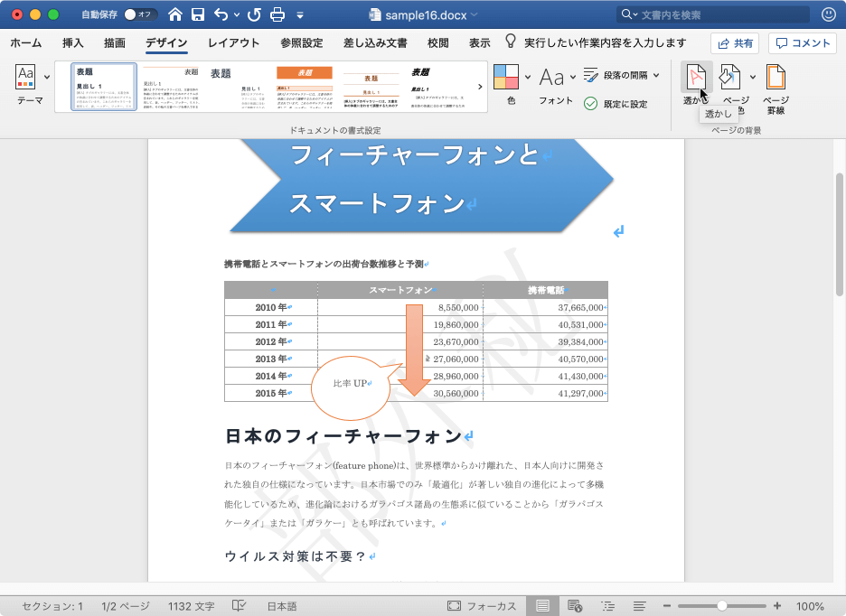
Task: Expand the Page Color dropdown arrow
Action: pyautogui.click(x=753, y=77)
